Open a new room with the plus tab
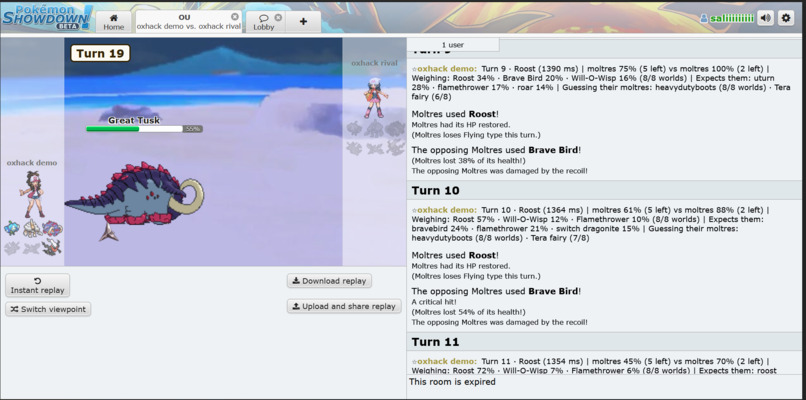The height and width of the screenshot is (400, 806). coord(303,22)
